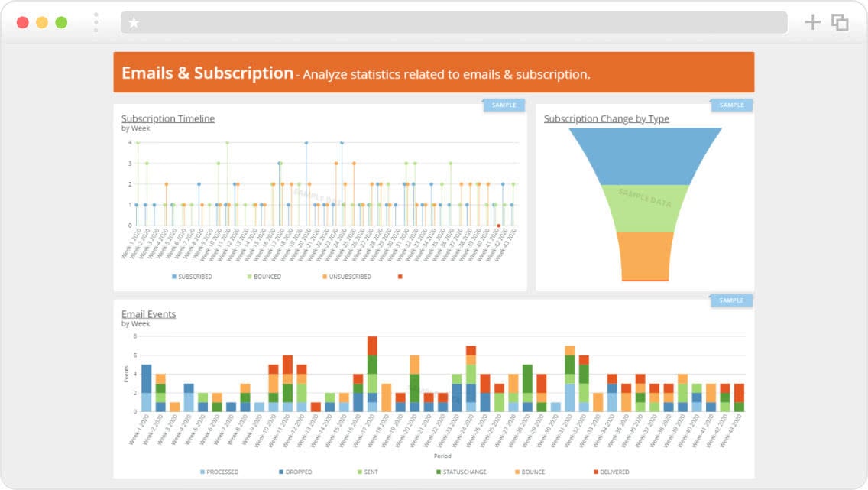The width and height of the screenshot is (868, 490).
Task: Open the vertical three-dot menu
Action: (96, 22)
